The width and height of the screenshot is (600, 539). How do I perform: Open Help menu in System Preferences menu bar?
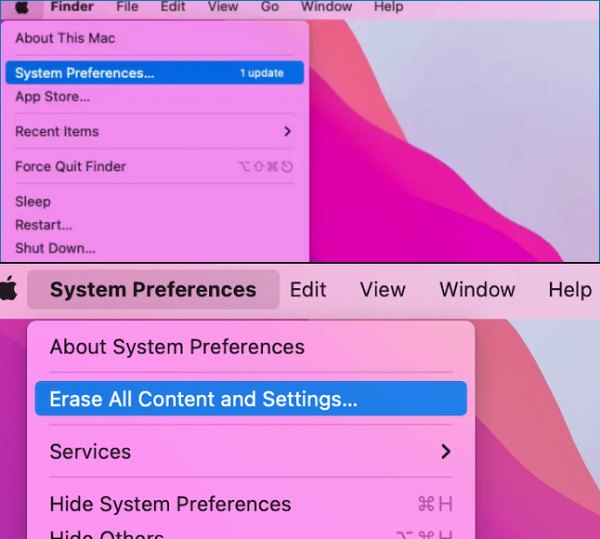click(x=569, y=290)
